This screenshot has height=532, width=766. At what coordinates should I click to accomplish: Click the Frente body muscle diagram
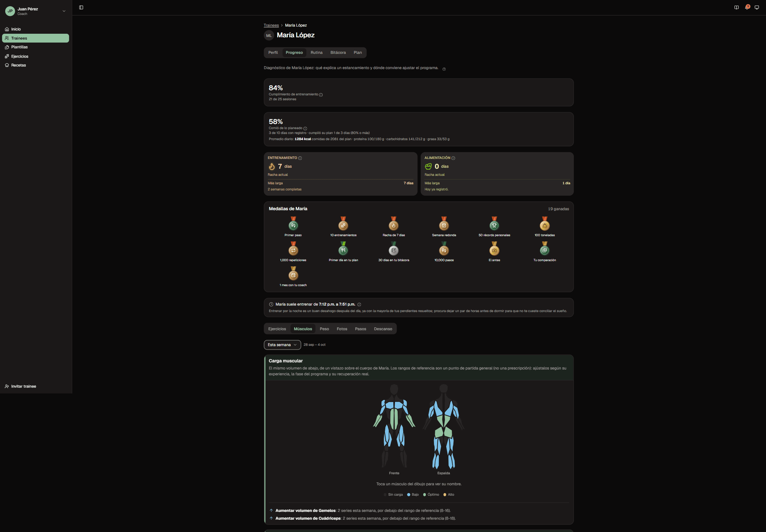click(394, 426)
